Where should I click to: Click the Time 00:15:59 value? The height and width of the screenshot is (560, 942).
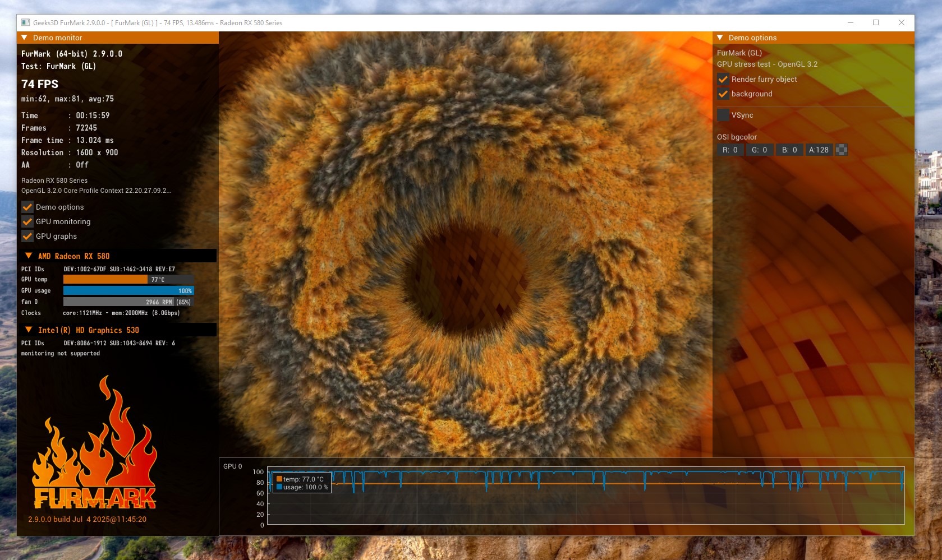tap(93, 115)
